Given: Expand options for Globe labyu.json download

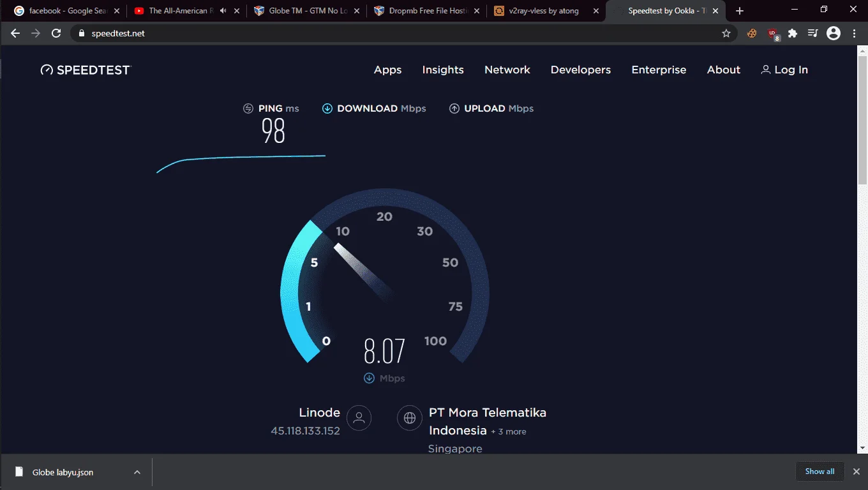Looking at the screenshot, I should pos(137,472).
